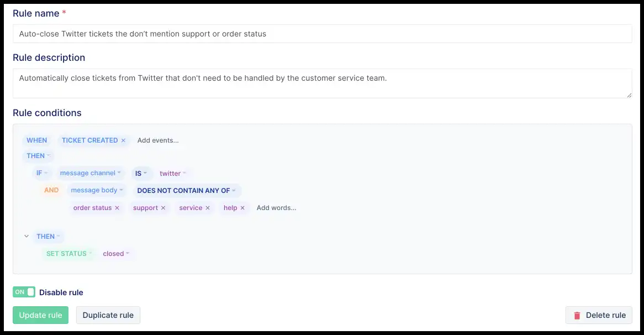Click the Delete rule button
Viewport: 644px width, 335px height.
pos(599,315)
